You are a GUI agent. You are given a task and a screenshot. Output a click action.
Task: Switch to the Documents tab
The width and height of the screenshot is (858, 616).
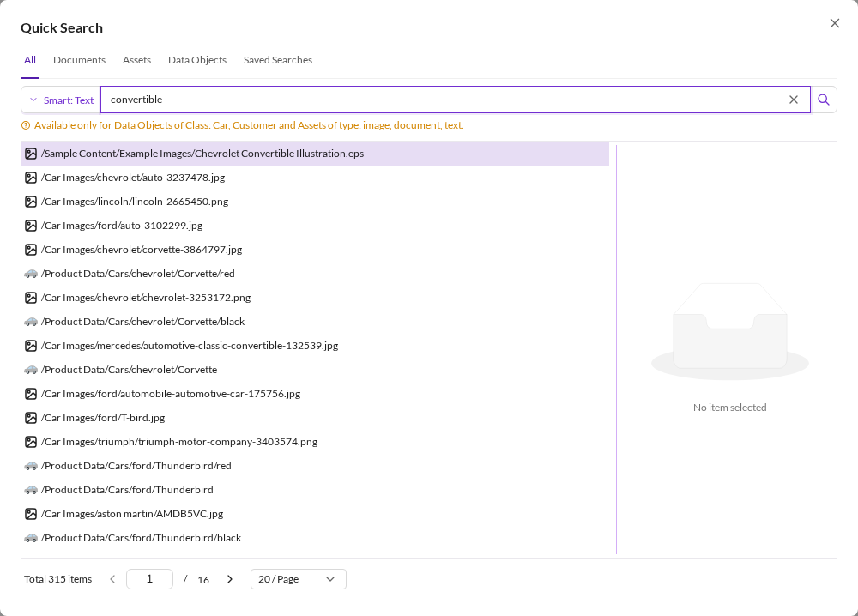tap(79, 60)
